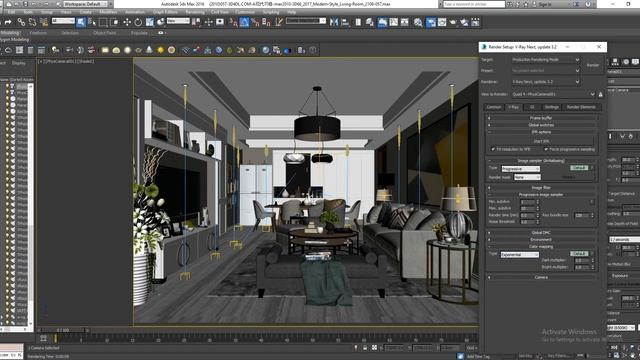Click the Default button in Image sampler
Screen dimensions: 640x360
point(579,168)
